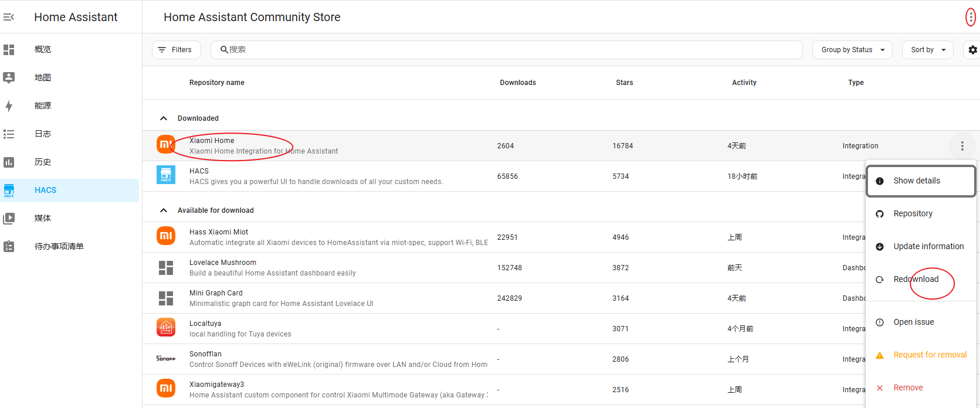Open the table settings gear icon
The height and width of the screenshot is (408, 980).
click(973, 50)
